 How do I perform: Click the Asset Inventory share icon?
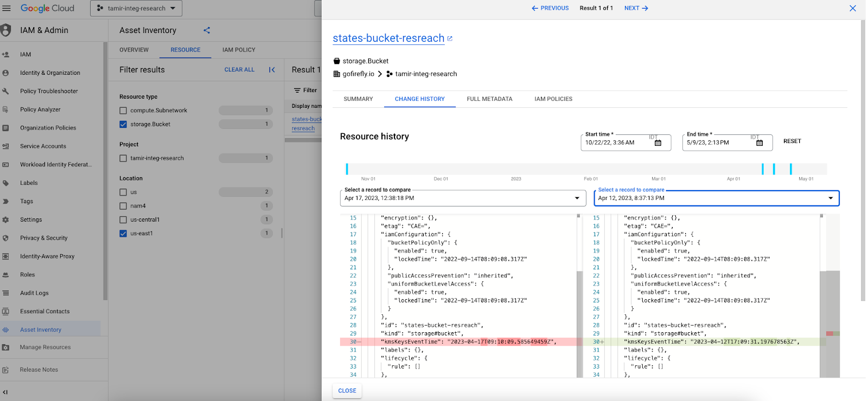point(207,30)
